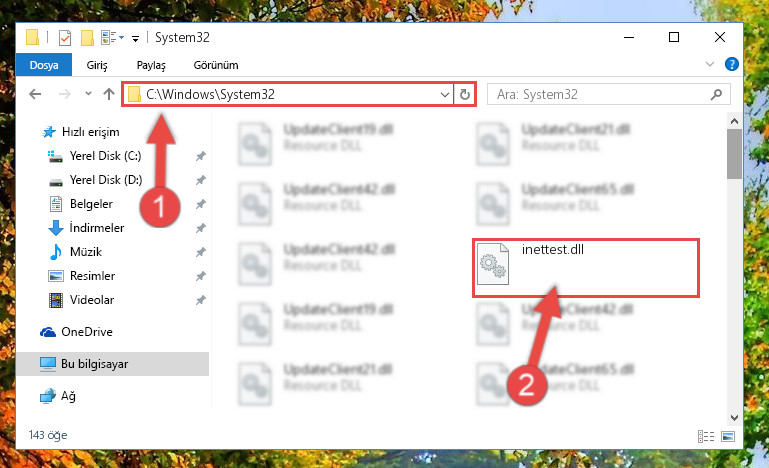The image size is (769, 468).
Task: Click the vertical scrollbar thumb
Action: coord(734,154)
